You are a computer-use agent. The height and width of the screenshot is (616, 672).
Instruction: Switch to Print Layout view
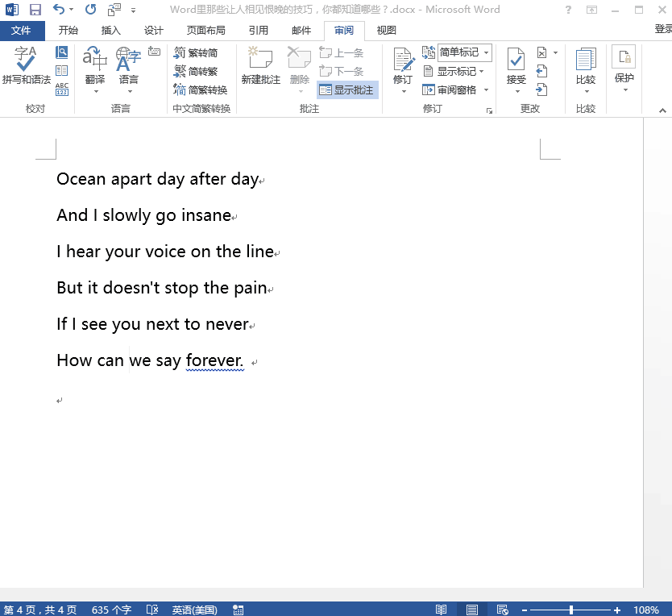(x=472, y=610)
